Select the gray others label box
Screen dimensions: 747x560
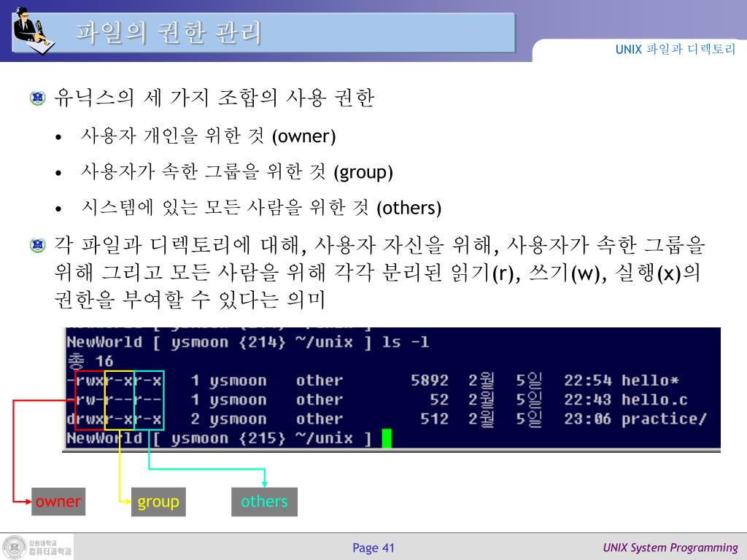(x=264, y=502)
